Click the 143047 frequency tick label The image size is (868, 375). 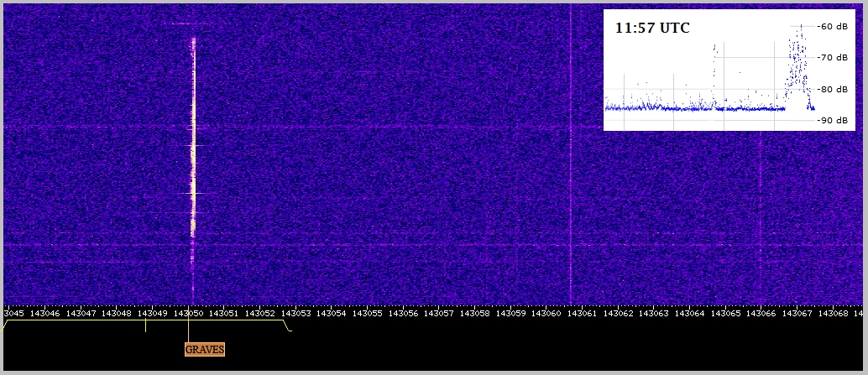coord(81,313)
